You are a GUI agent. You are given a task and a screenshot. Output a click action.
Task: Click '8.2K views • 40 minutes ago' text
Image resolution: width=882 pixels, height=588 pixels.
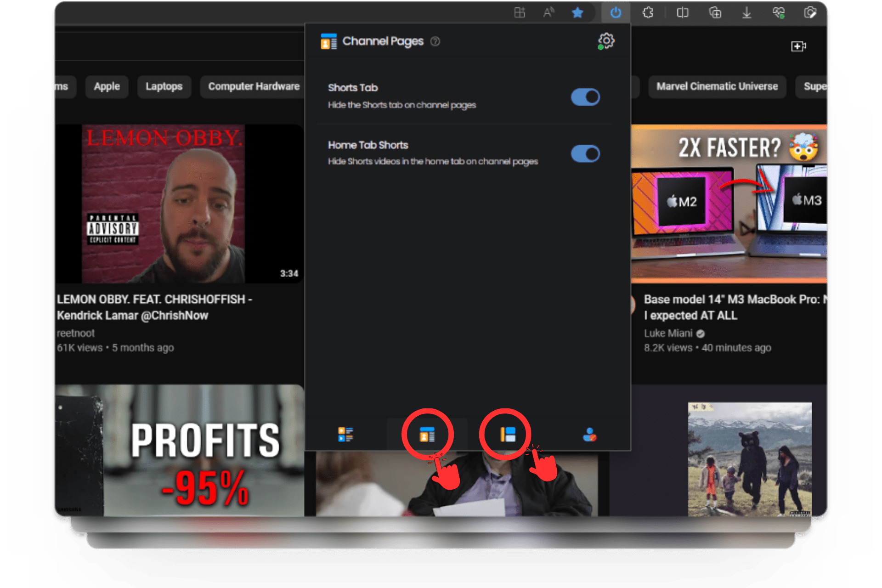707,348
